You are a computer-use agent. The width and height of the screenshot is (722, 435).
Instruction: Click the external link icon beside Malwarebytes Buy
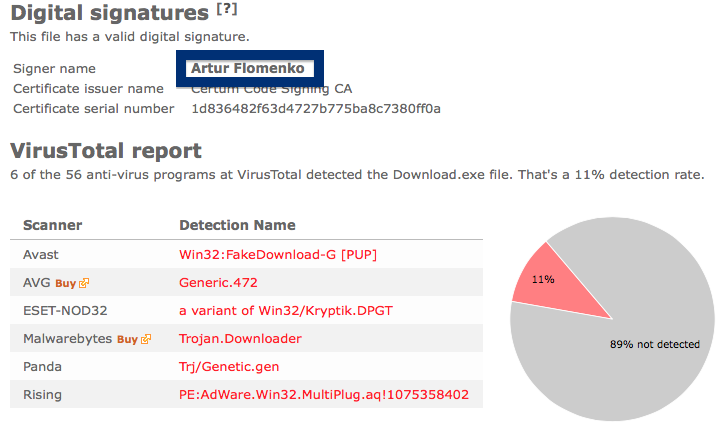point(146,339)
